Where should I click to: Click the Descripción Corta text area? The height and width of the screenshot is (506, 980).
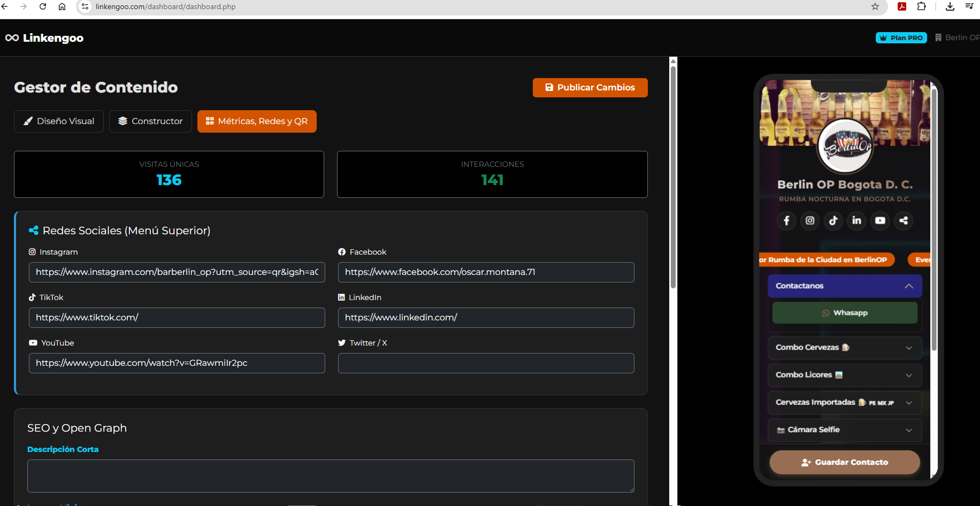coord(331,476)
